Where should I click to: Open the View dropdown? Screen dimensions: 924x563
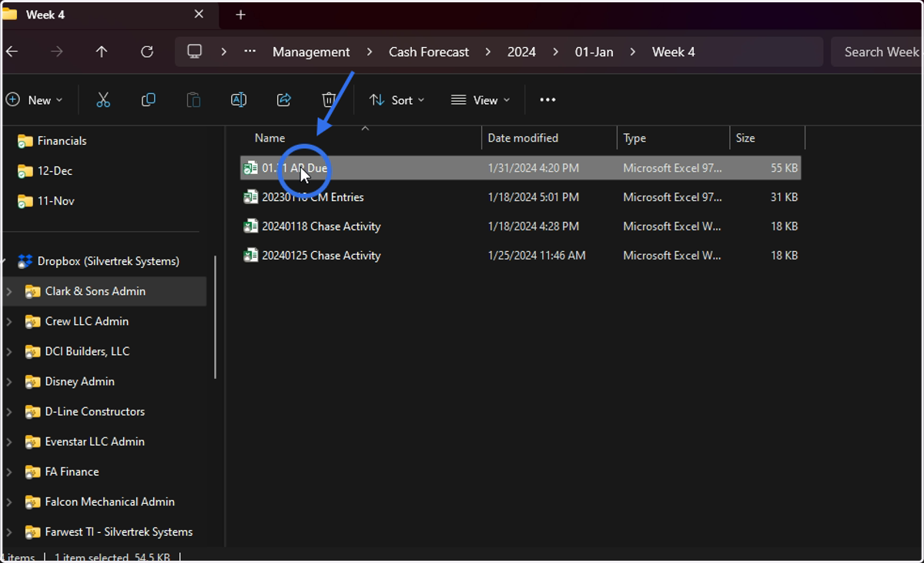point(480,100)
